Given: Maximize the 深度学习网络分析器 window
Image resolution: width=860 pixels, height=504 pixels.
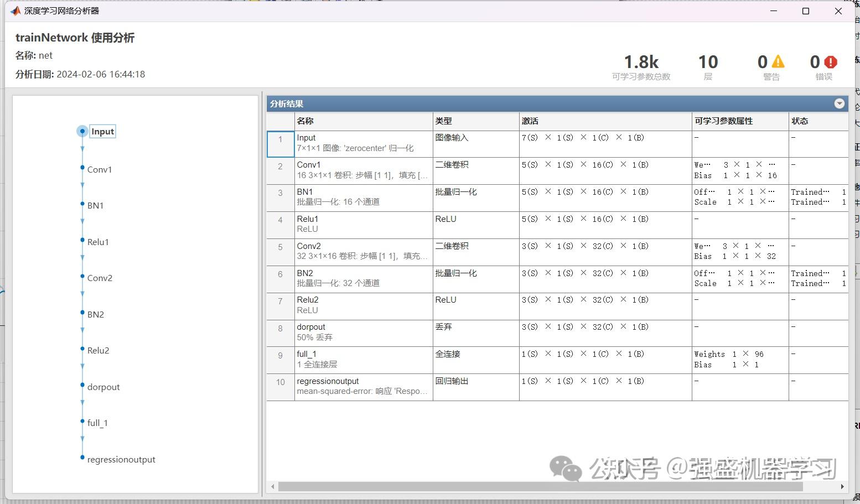Looking at the screenshot, I should pos(806,11).
